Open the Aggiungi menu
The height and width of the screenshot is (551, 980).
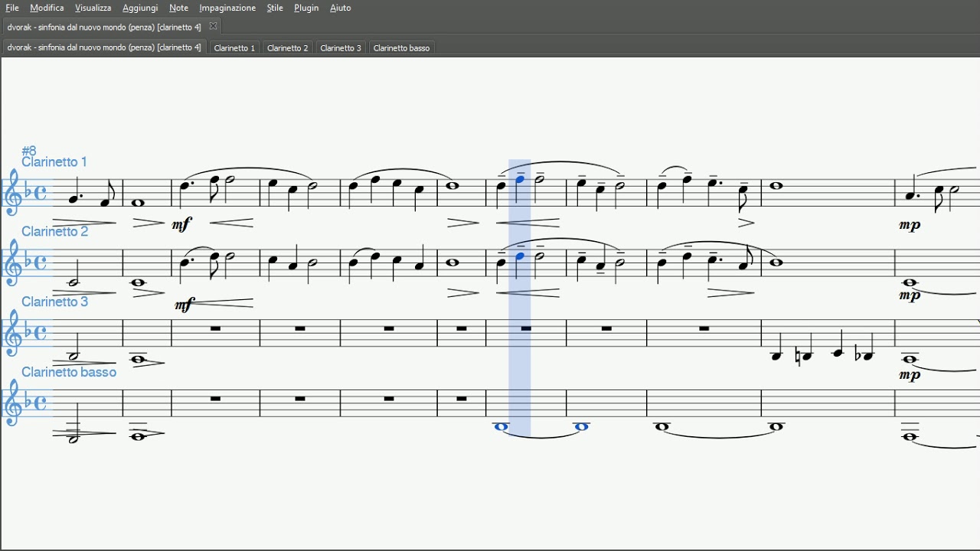(x=140, y=8)
